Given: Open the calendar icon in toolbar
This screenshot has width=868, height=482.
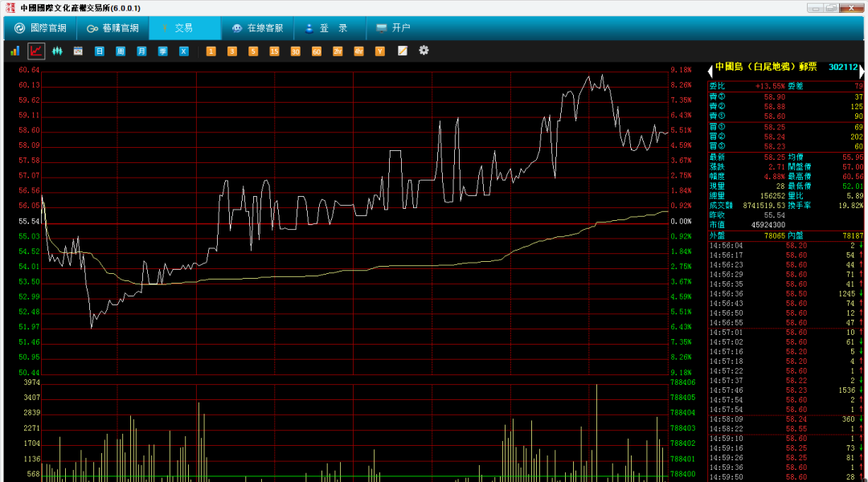Looking at the screenshot, I should (x=78, y=51).
